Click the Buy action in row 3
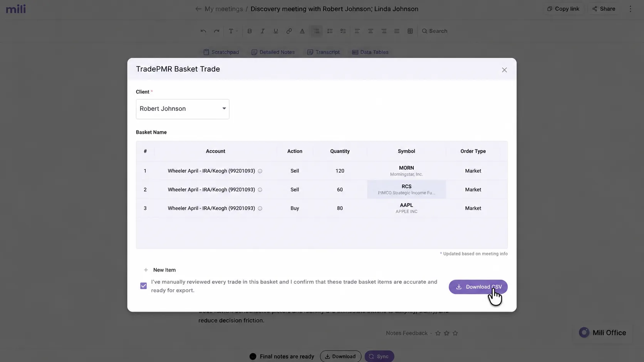The height and width of the screenshot is (362, 644). 295,208
